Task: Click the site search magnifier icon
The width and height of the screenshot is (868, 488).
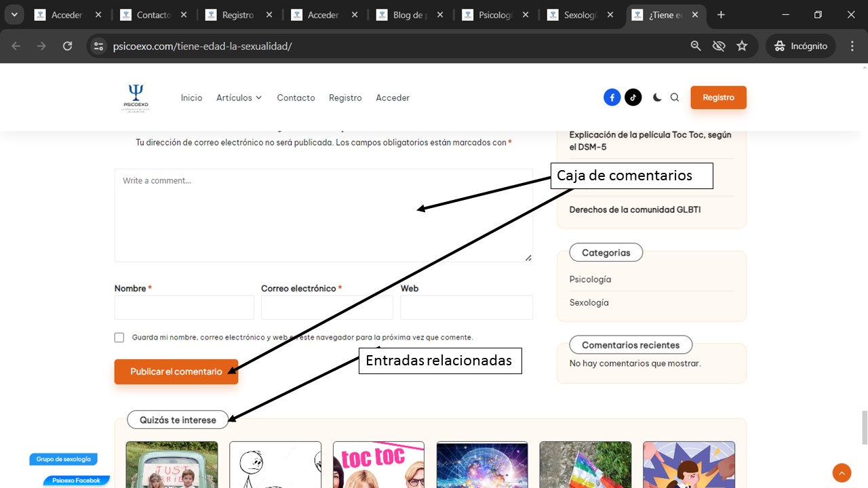Action: point(675,98)
